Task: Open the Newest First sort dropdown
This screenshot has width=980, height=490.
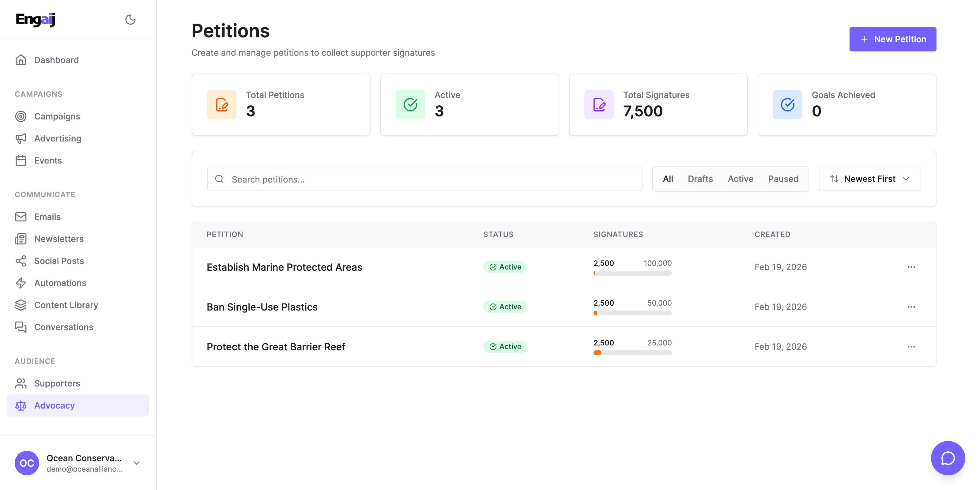Action: click(869, 179)
